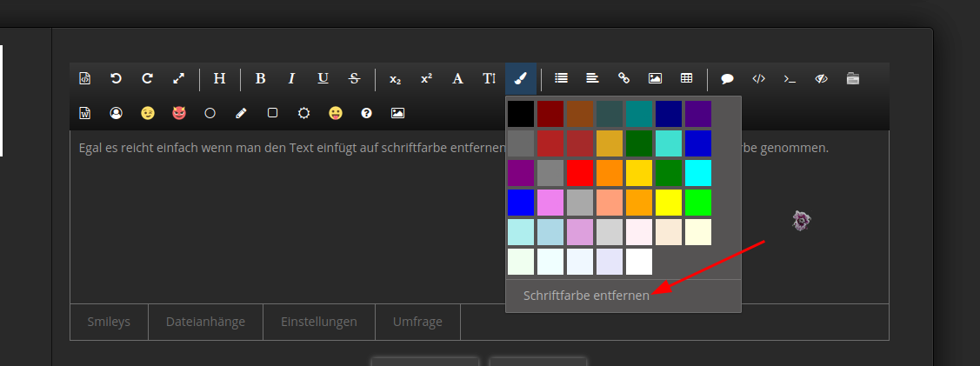Insert a quote using the speech bubble icon

(x=727, y=78)
